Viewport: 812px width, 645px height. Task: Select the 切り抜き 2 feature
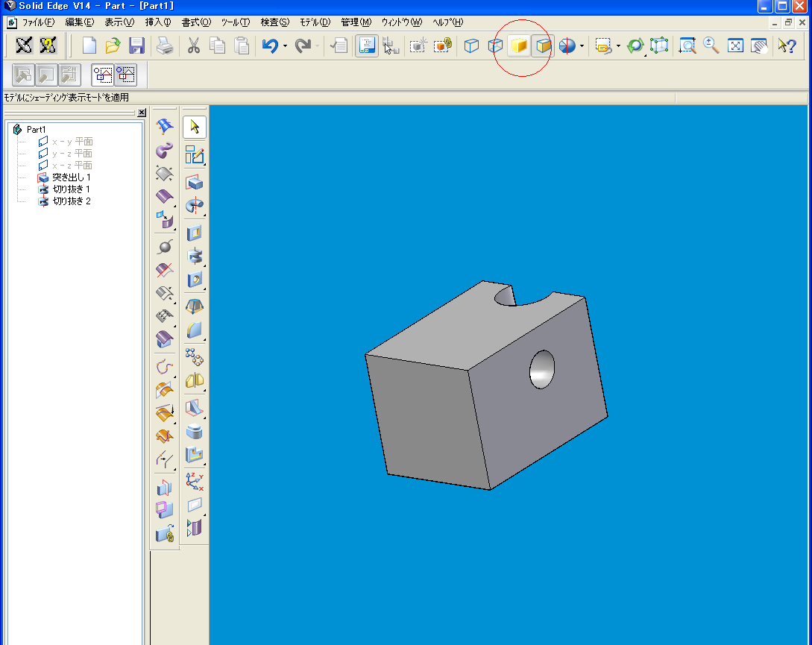coord(72,201)
